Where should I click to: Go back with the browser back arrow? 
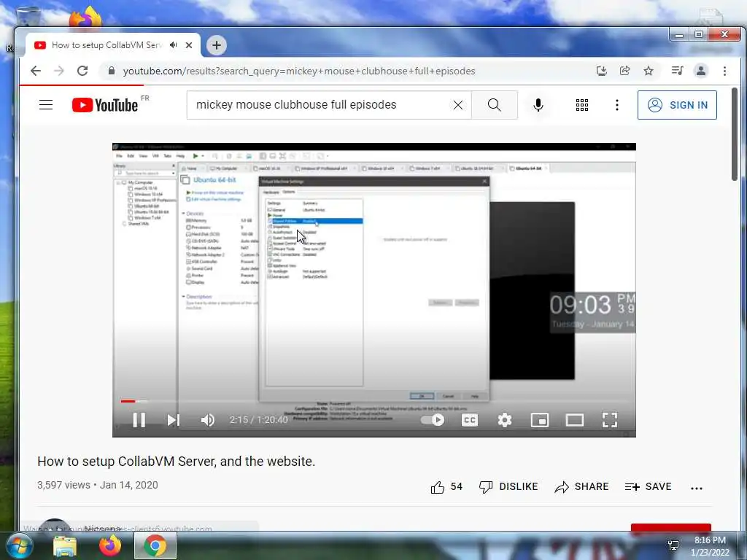[35, 71]
